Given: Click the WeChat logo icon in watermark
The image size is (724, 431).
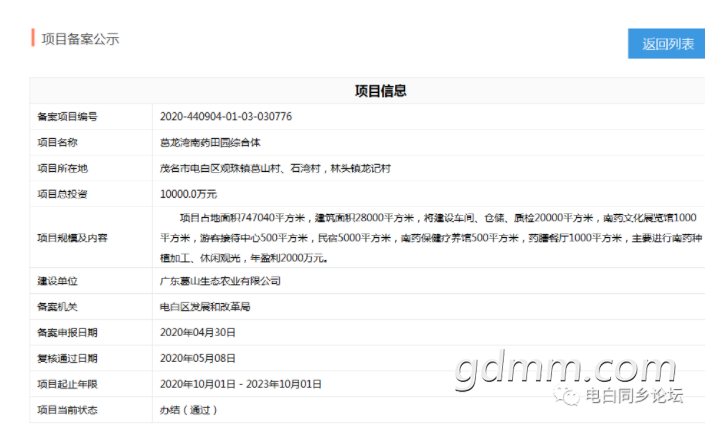Looking at the screenshot, I should coord(567,395).
